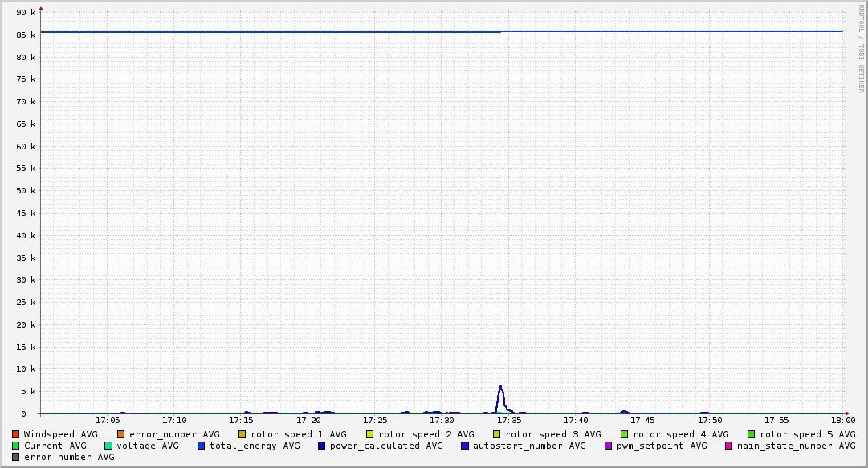Click the red Windspeed AVG legend swatch
The height and width of the screenshot is (468, 868).
16,434
